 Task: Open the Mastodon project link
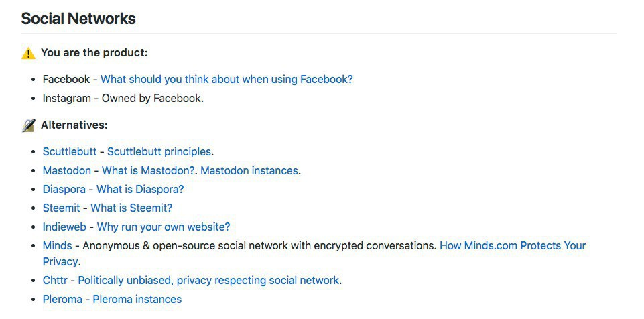[x=67, y=170]
